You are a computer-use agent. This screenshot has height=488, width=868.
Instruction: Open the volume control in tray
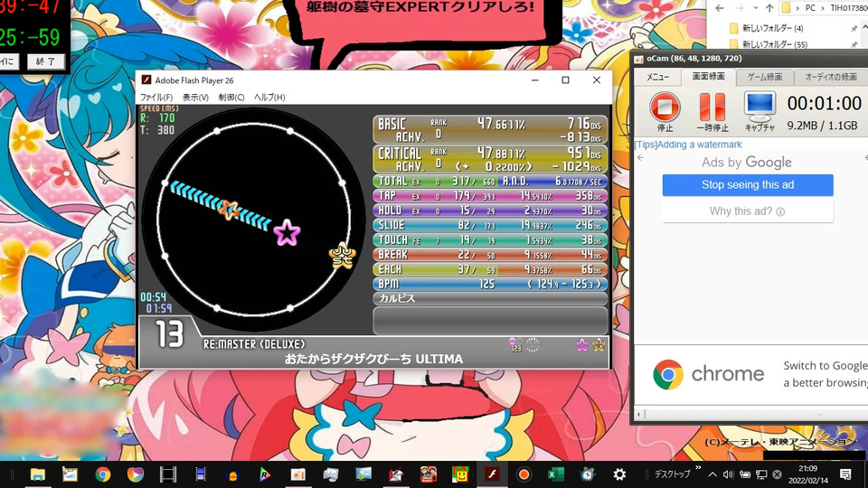click(x=728, y=474)
